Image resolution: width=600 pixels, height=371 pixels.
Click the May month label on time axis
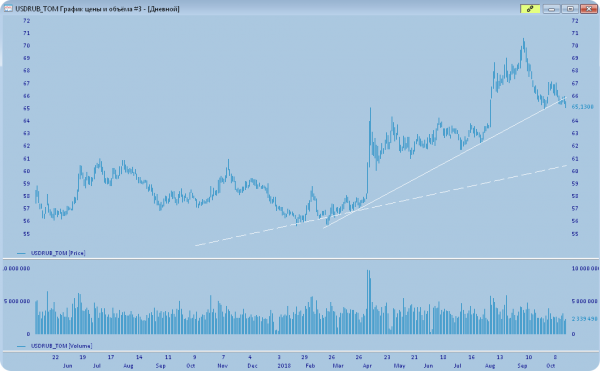[399, 366]
